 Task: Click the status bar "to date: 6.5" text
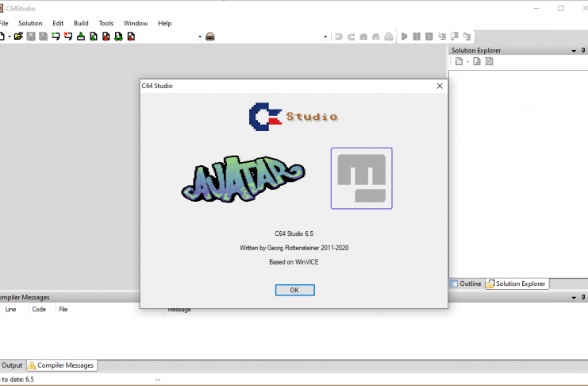(x=17, y=379)
